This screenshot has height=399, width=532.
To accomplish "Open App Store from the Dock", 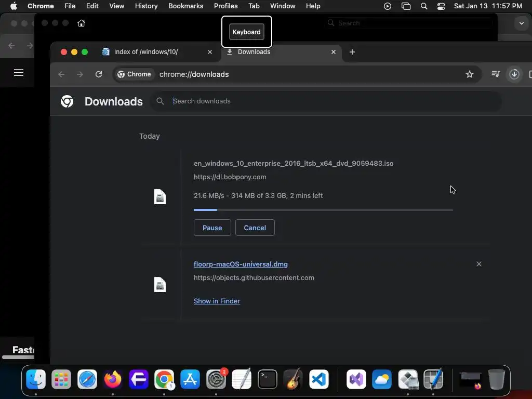I will pyautogui.click(x=190, y=379).
